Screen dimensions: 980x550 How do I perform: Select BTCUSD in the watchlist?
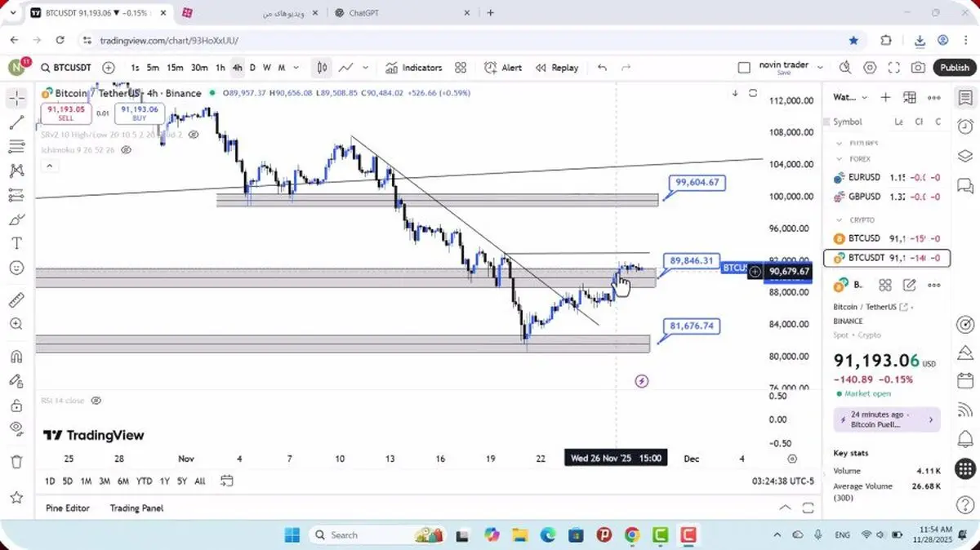coord(887,238)
